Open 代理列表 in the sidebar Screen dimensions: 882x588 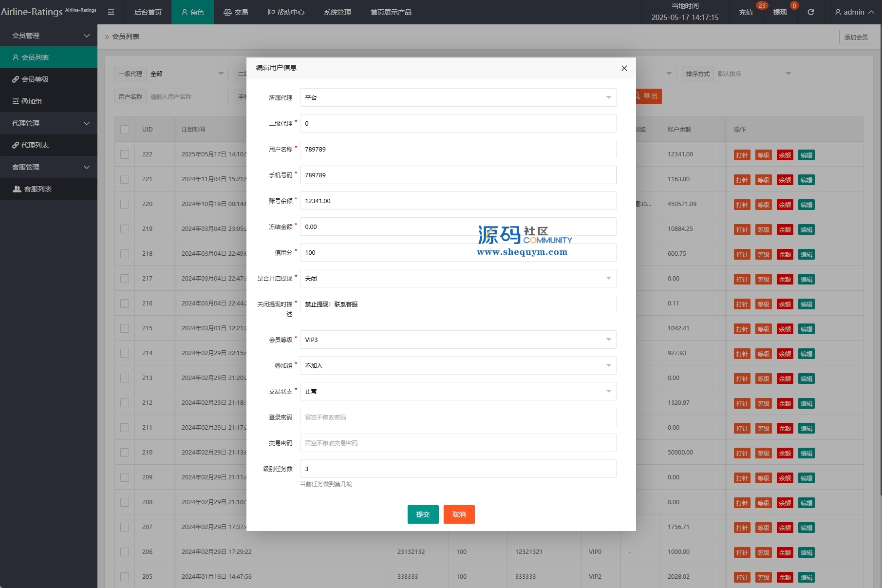click(x=35, y=145)
